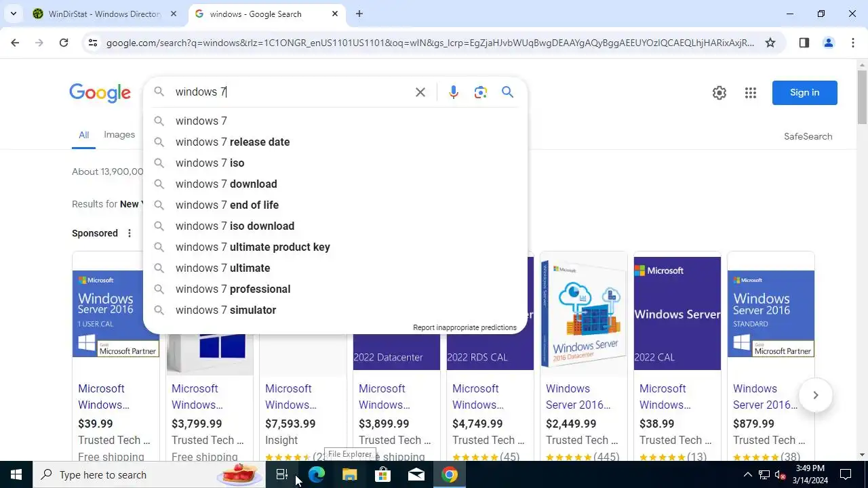Viewport: 868px width, 488px height.
Task: Open a new Chrome tab
Action: [x=359, y=14]
